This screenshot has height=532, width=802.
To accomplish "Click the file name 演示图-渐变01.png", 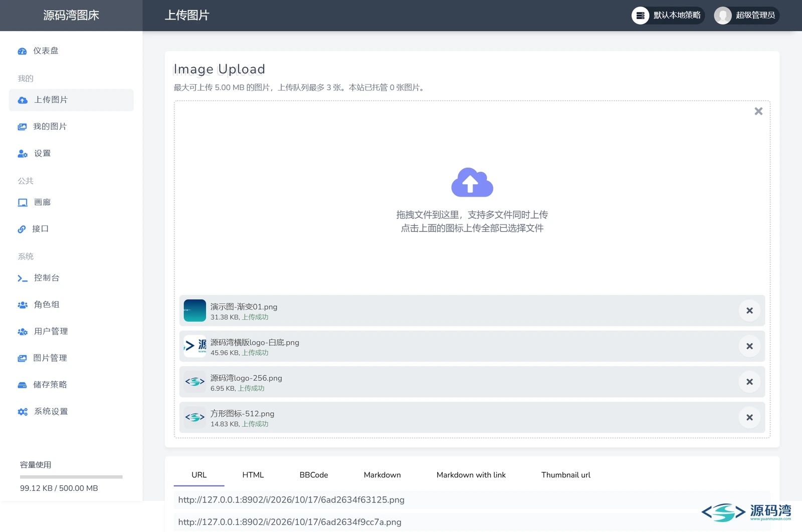I will (244, 307).
